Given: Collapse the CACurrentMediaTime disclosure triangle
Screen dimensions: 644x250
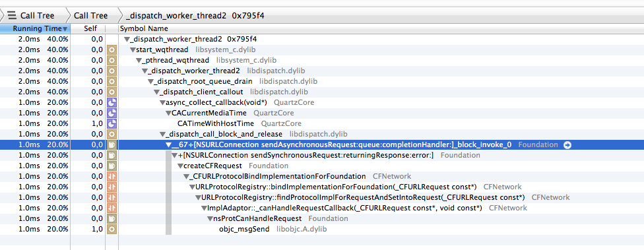Looking at the screenshot, I should [x=168, y=113].
